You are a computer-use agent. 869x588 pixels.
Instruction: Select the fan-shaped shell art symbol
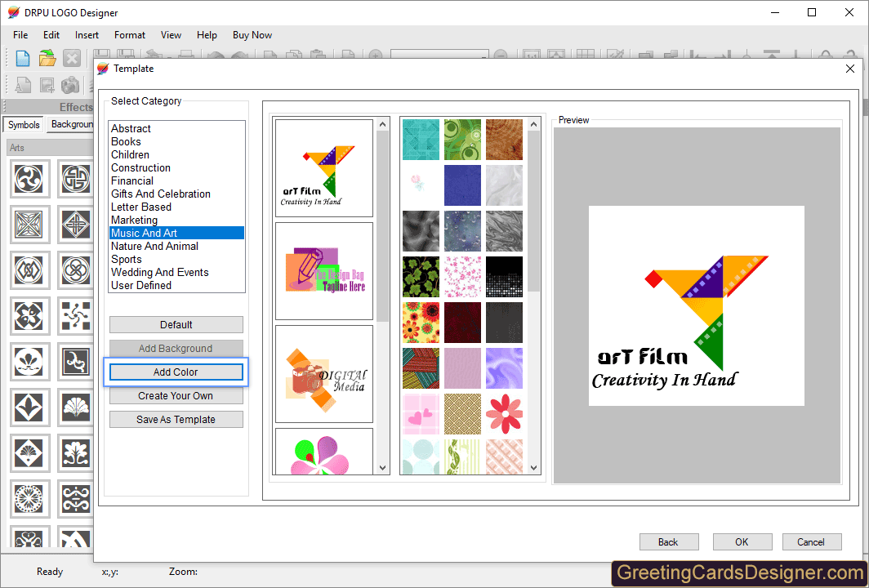click(78, 407)
